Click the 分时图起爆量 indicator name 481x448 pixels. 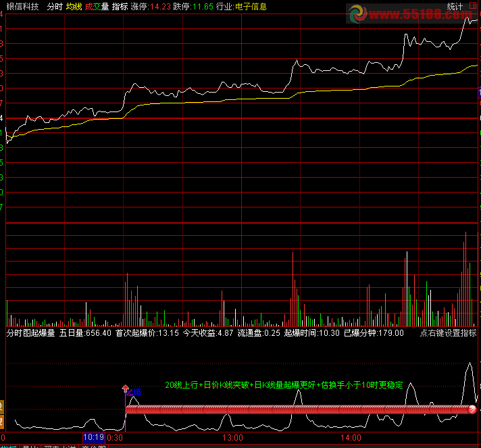[30, 333]
